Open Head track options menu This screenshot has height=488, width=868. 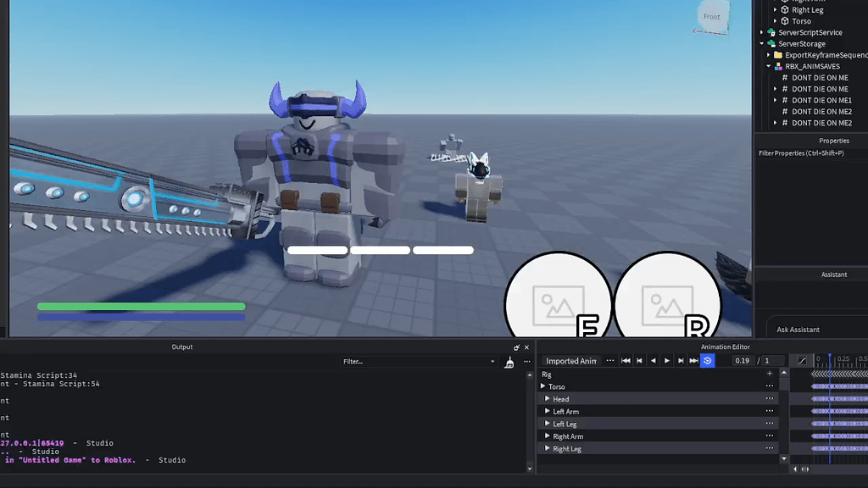(x=770, y=398)
